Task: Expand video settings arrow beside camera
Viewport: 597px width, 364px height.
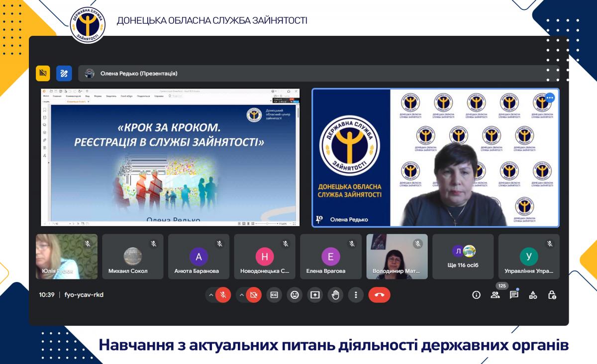Action: (242, 295)
